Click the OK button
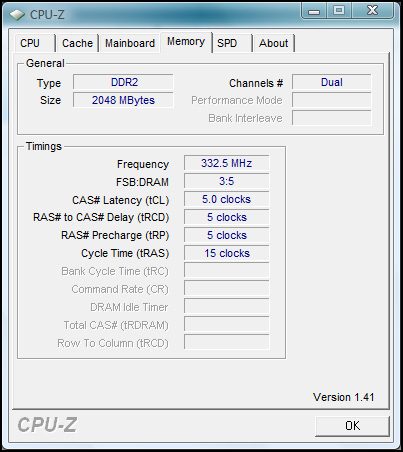The image size is (403, 452). tap(352, 426)
